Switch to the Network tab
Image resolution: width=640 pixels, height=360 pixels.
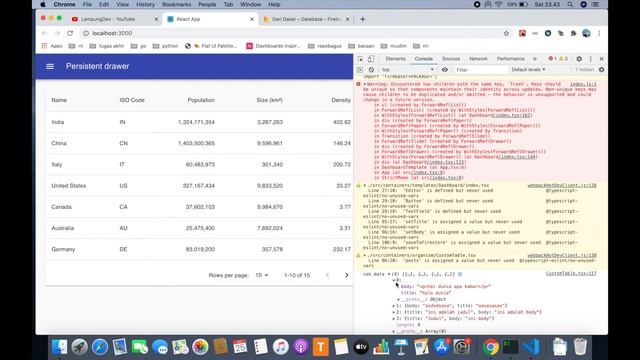pos(478,59)
